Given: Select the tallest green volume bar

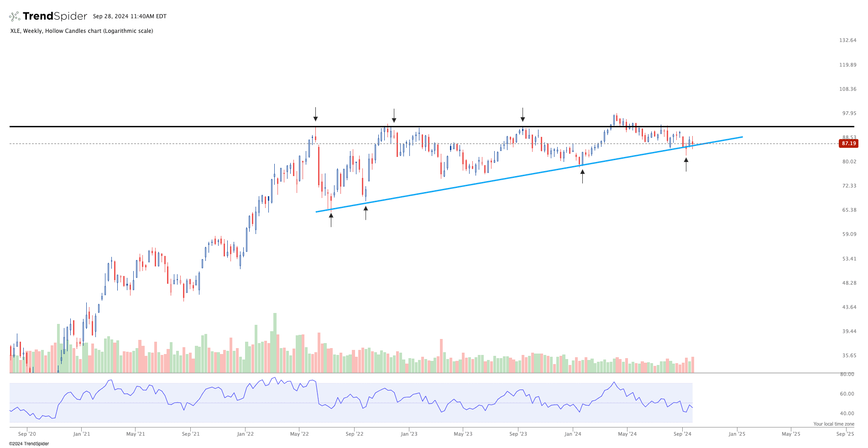Looking at the screenshot, I should (x=275, y=342).
